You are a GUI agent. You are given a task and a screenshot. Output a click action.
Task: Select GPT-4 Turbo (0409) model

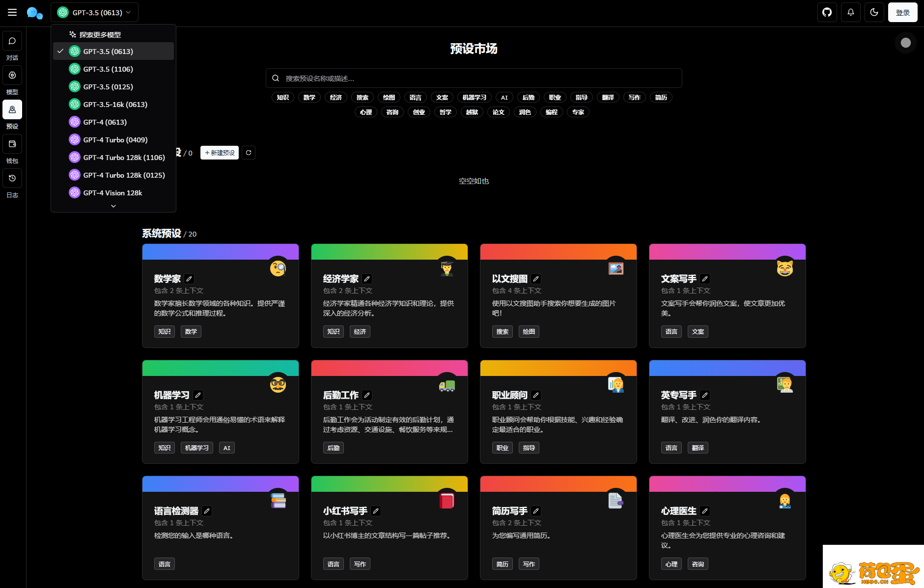pos(113,139)
